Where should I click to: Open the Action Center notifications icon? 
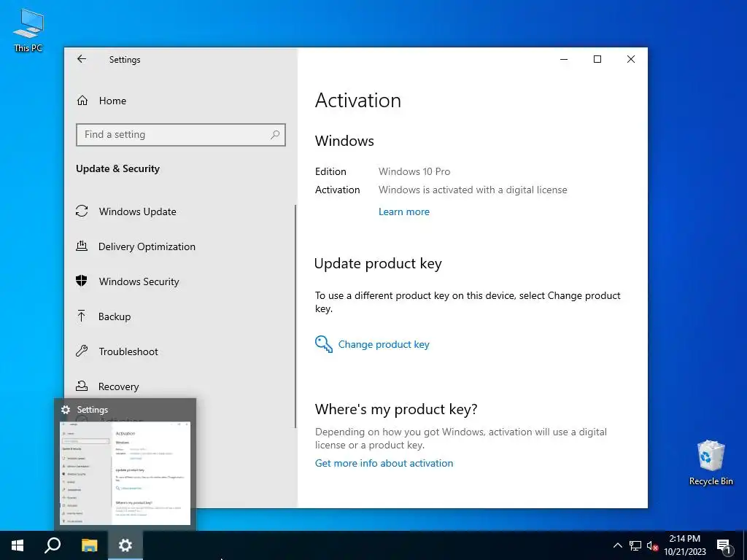click(724, 545)
